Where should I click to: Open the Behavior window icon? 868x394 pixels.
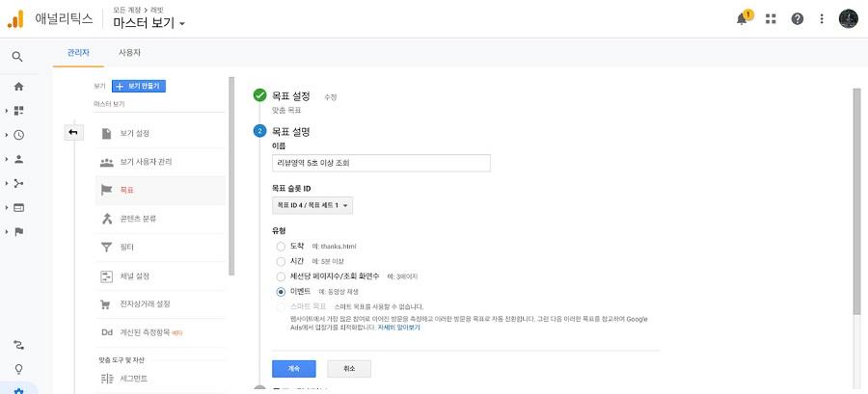[19, 208]
